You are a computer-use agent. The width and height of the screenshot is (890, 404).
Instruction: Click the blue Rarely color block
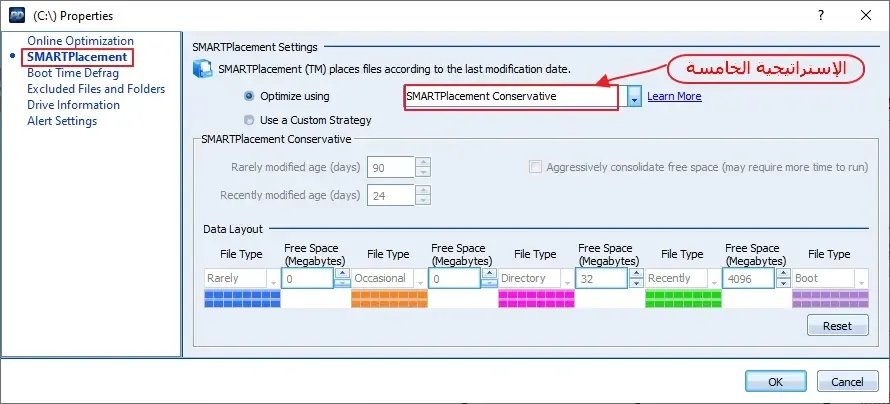pos(242,298)
